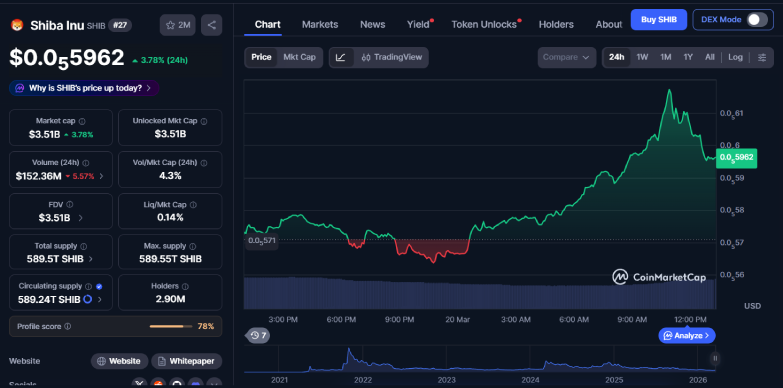Expand Total supply chevron
The width and height of the screenshot is (783, 388).
91,259
